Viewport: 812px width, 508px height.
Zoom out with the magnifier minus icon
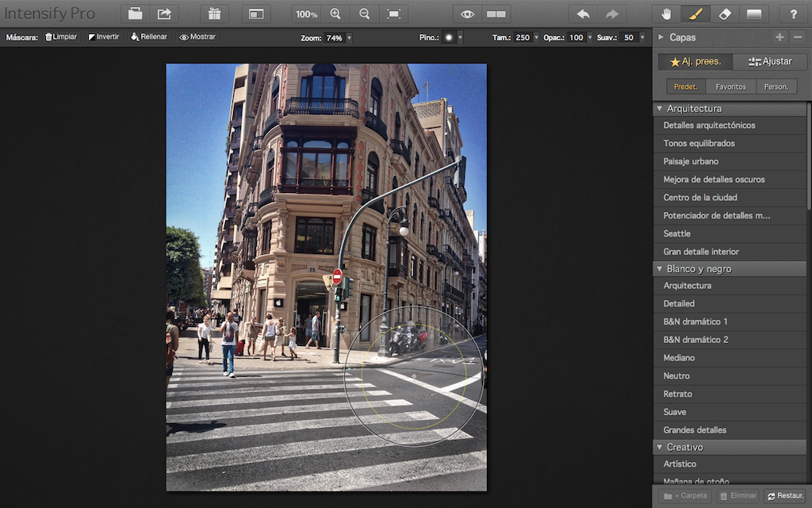[x=365, y=14]
